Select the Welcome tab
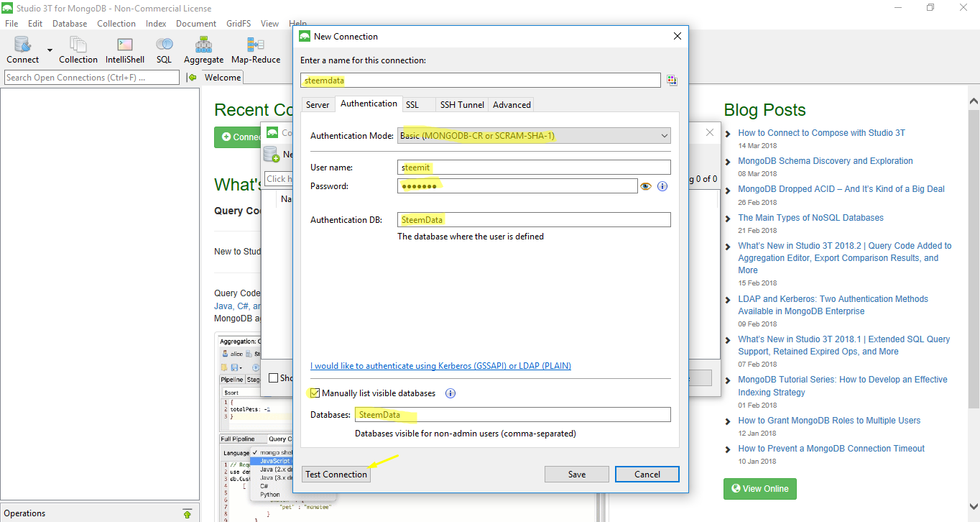980x522 pixels. 223,78
